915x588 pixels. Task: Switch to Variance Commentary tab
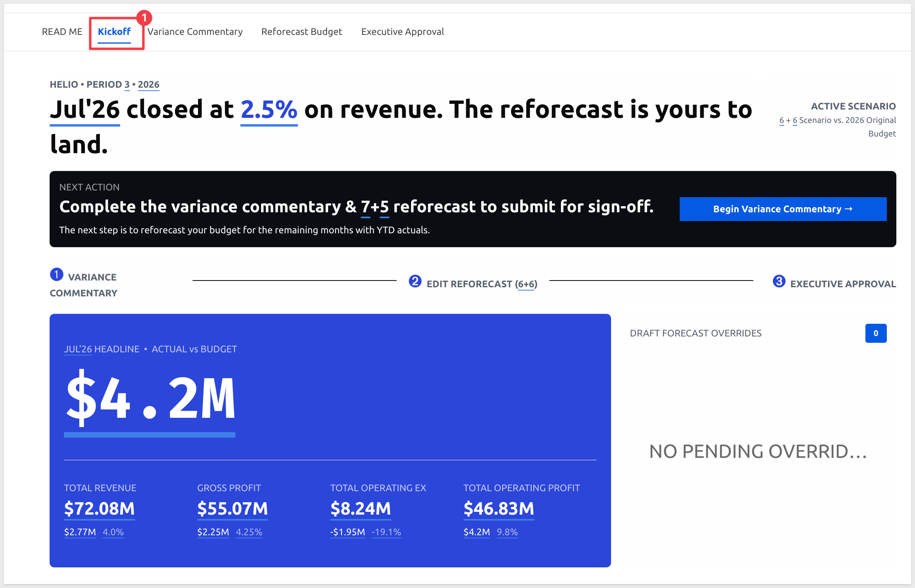pos(195,32)
